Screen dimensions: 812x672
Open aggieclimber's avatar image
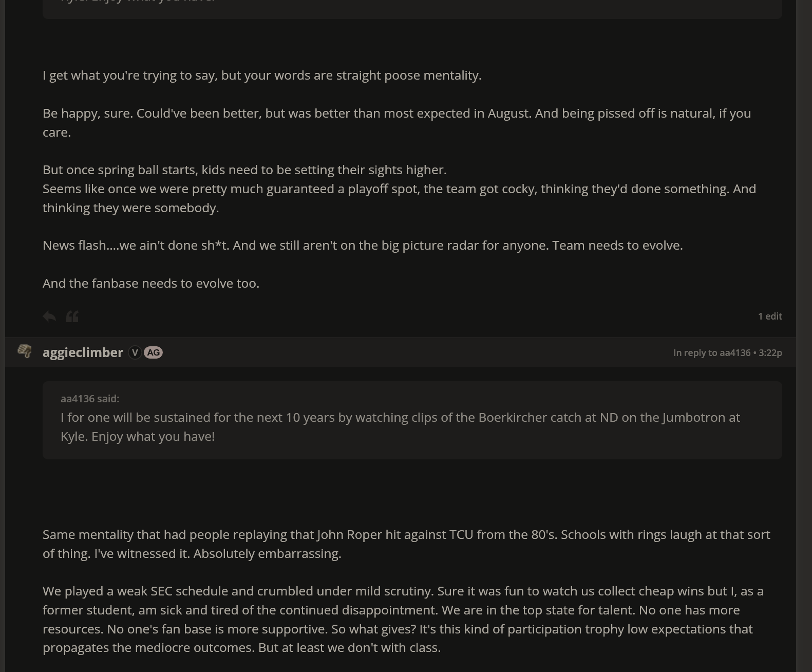tap(24, 351)
